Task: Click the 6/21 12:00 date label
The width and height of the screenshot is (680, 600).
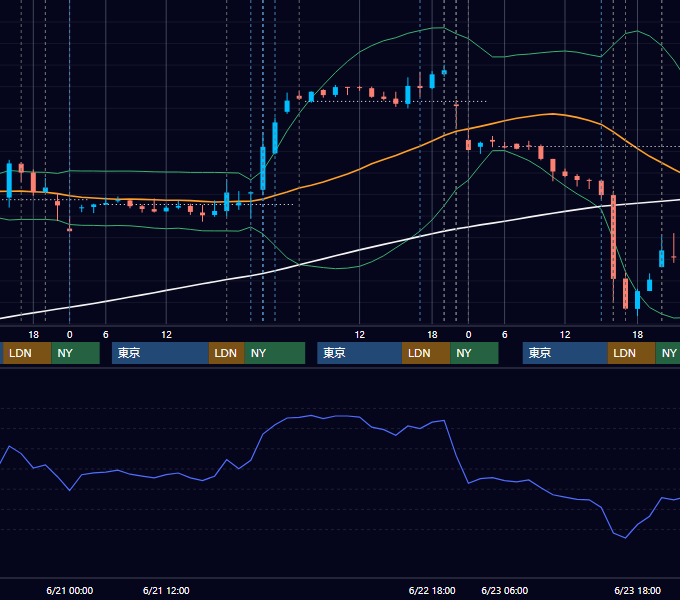Action: (166, 590)
